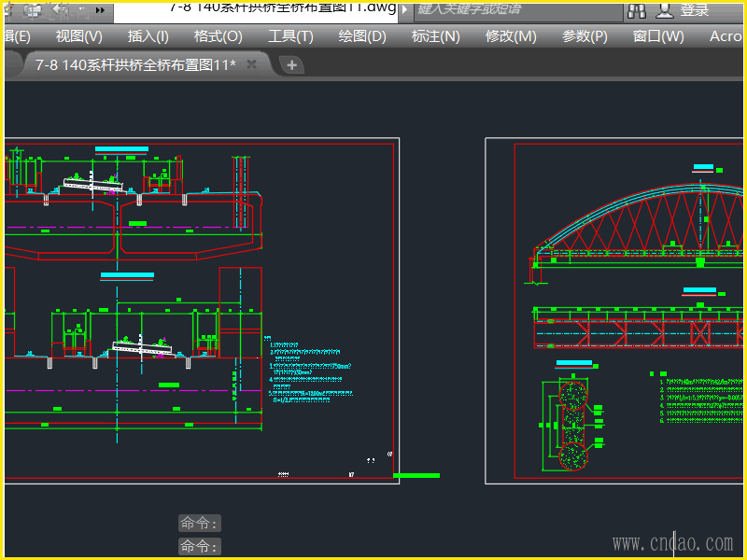
Task: Open the 工具(T) menu
Action: coord(290,36)
